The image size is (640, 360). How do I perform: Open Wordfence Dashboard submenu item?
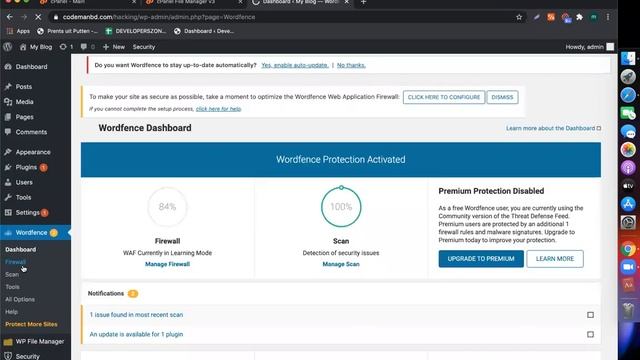(x=20, y=249)
